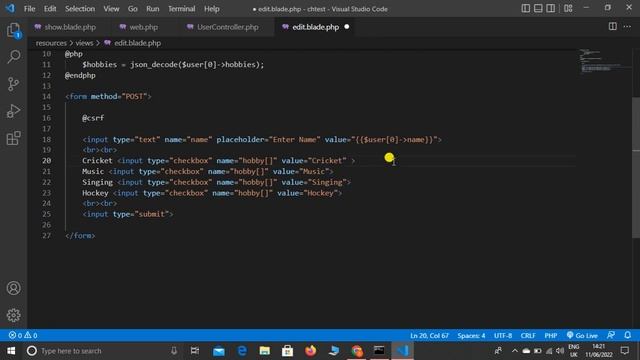Open Customize Layout icon
Screen dimensions: 640x360
click(x=568, y=8)
